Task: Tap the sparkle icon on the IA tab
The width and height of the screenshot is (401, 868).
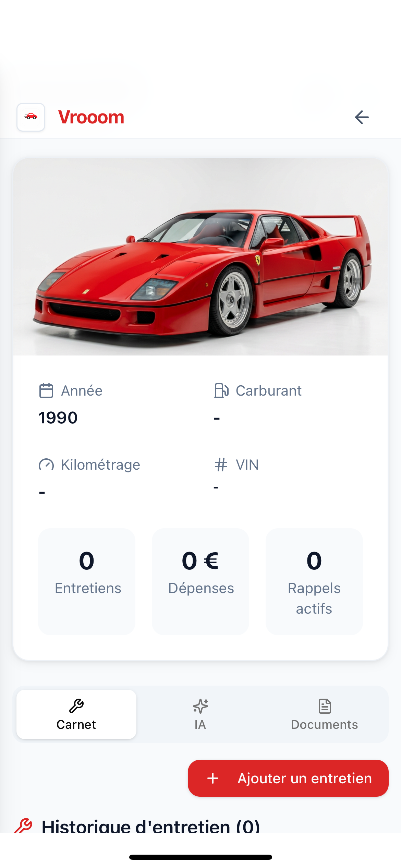Action: [x=200, y=706]
